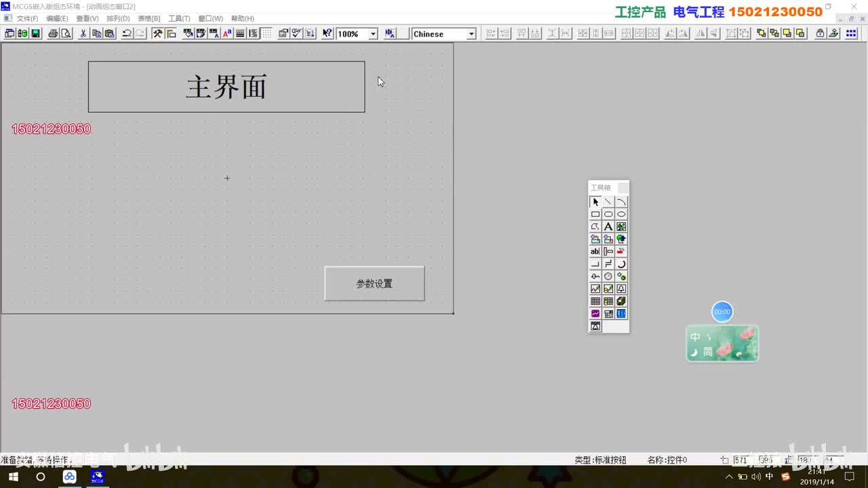
Task: Select the rounded rectangle tool in toolbox
Action: [608, 214]
